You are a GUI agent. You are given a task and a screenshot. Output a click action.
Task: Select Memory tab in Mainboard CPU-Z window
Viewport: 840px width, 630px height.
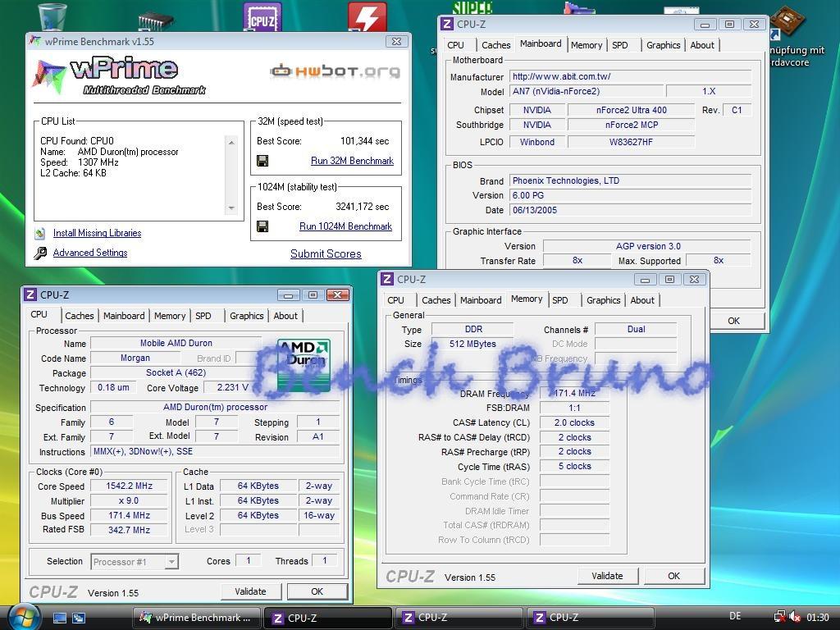(x=587, y=45)
